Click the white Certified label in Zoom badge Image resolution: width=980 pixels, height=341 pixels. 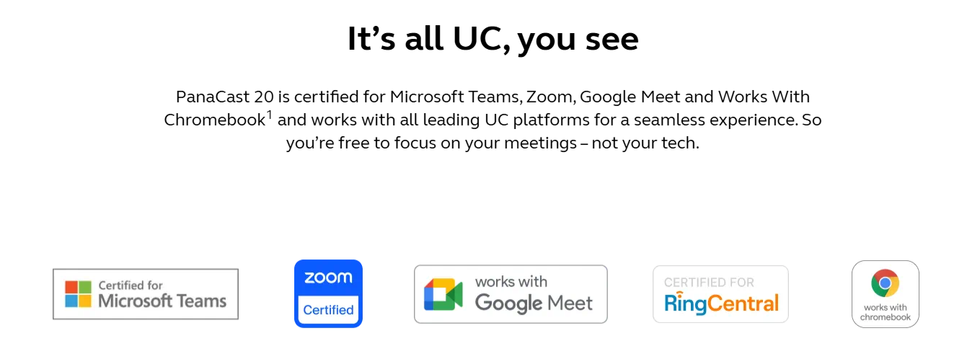point(328,310)
